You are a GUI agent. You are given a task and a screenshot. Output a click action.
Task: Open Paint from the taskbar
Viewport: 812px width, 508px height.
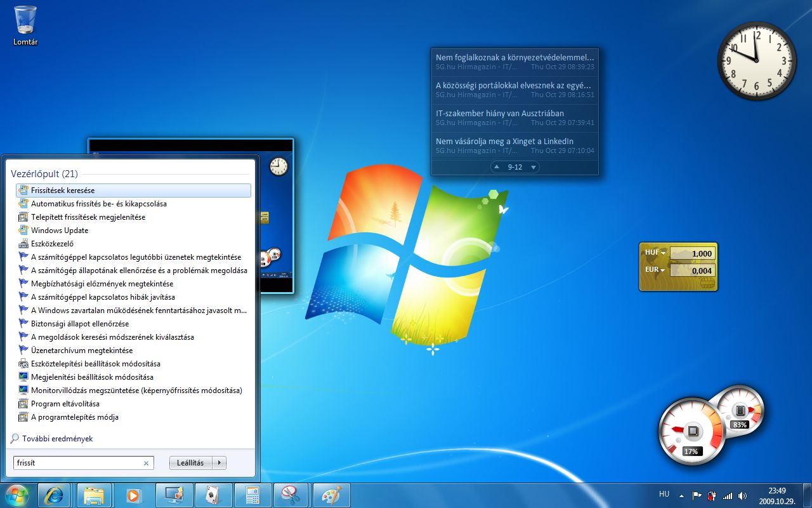click(x=331, y=495)
